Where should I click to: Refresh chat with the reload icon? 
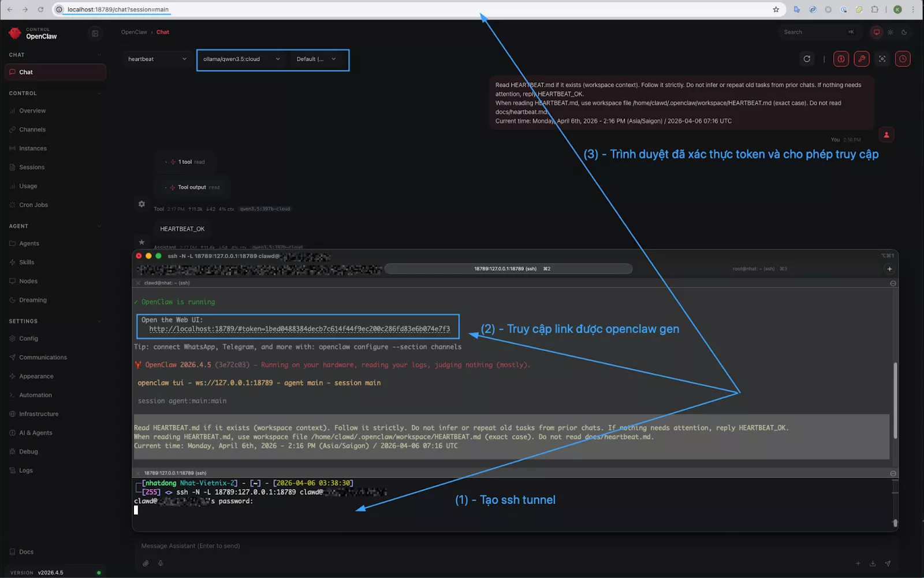[x=807, y=59]
